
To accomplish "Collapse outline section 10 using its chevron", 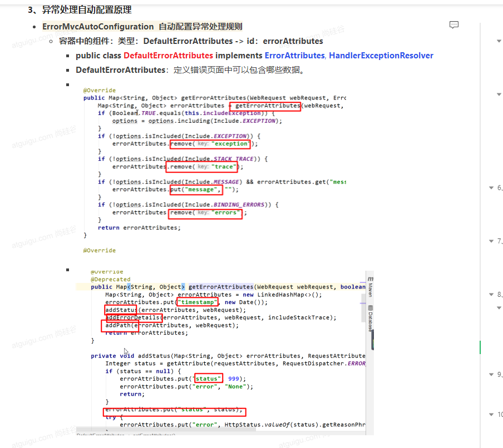I will 491,414.
